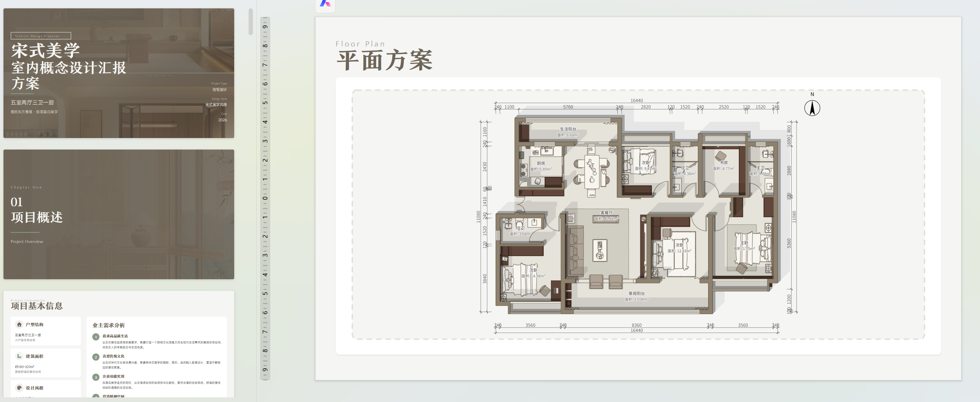Click the home icon beside 户型结构
Viewport: 980px width, 402px height.
19,324
